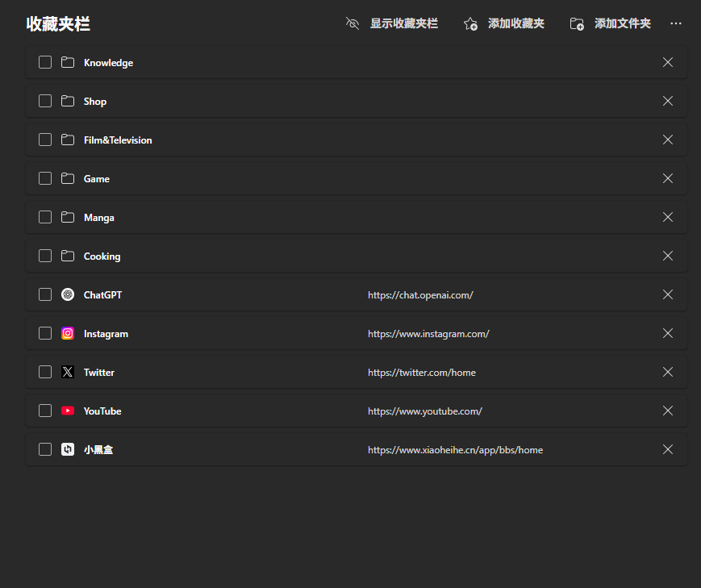Viewport: 701px width, 588px height.
Task: Click 添加收藏夹 to add a favorite
Action: (504, 23)
